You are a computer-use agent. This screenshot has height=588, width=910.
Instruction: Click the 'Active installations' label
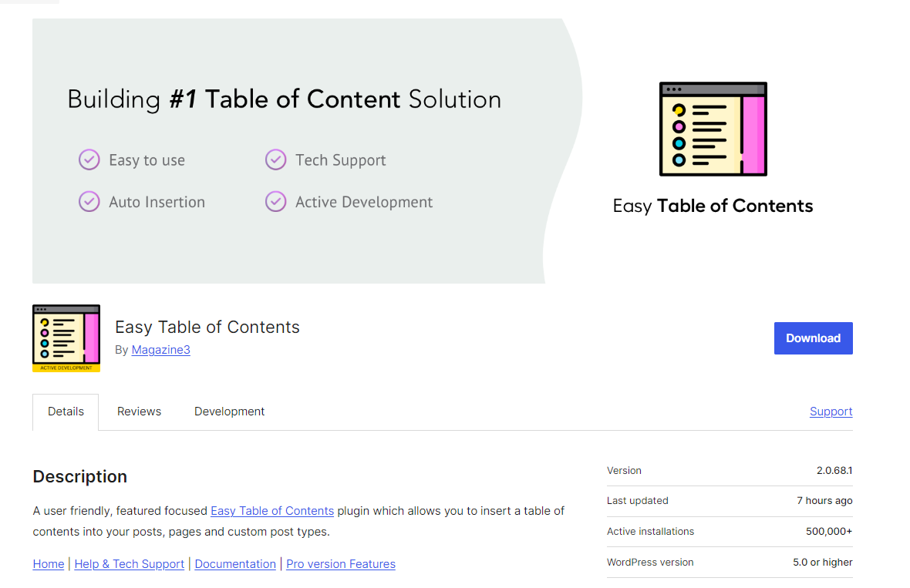(650, 531)
